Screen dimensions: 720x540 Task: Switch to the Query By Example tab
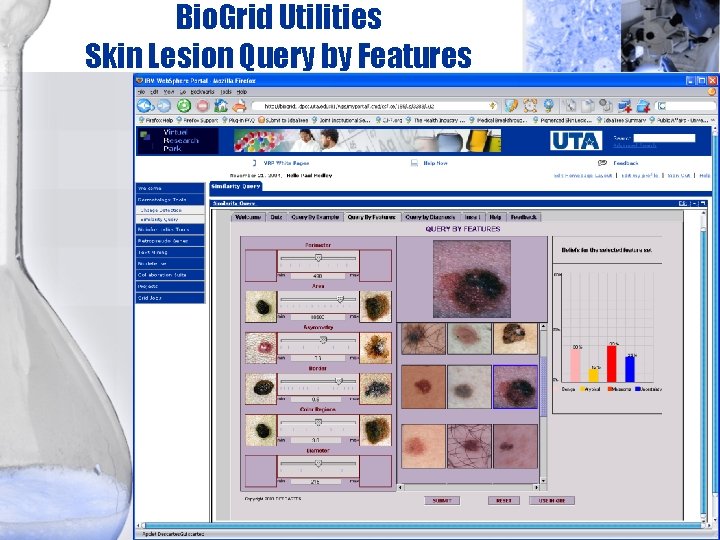point(315,217)
